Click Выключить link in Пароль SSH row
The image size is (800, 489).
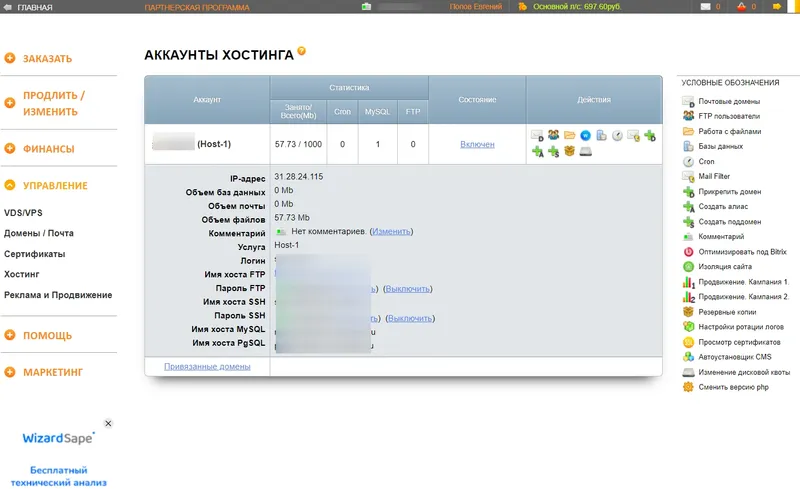410,319
